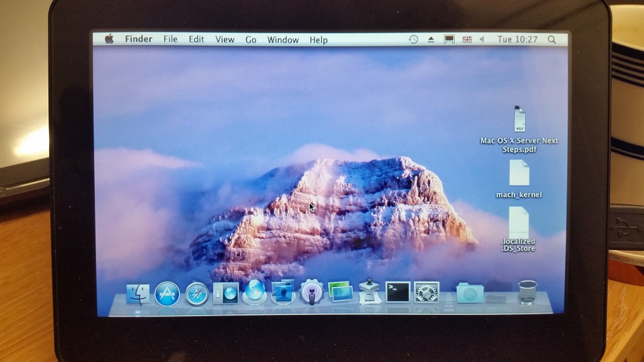Open Spotlight search magnifier

[552, 40]
